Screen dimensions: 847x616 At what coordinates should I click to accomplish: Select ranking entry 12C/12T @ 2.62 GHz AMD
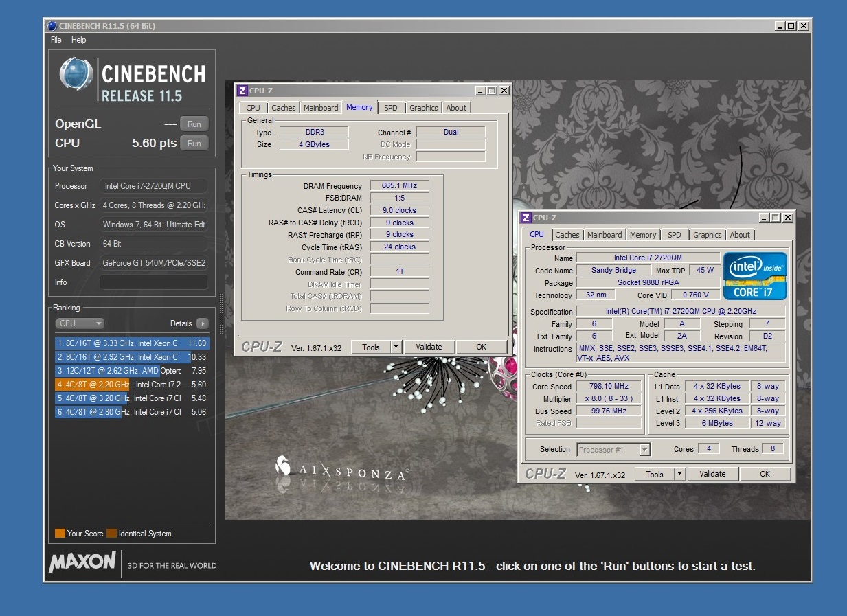coord(131,371)
